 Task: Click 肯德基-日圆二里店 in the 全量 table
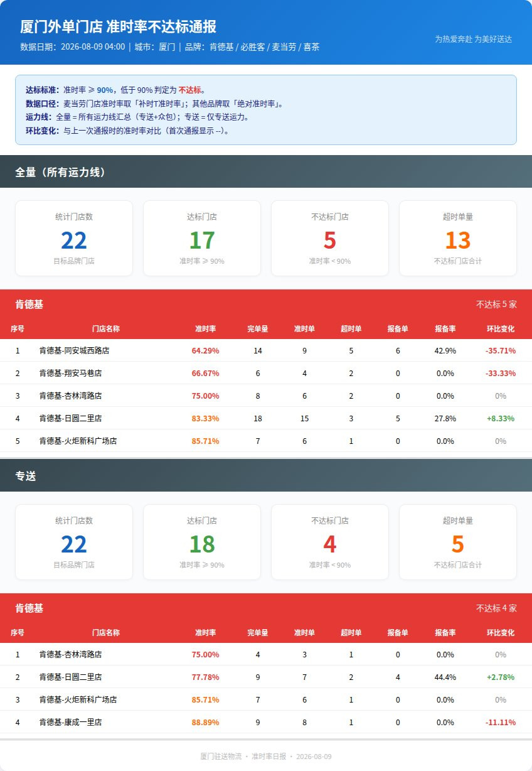70,418
